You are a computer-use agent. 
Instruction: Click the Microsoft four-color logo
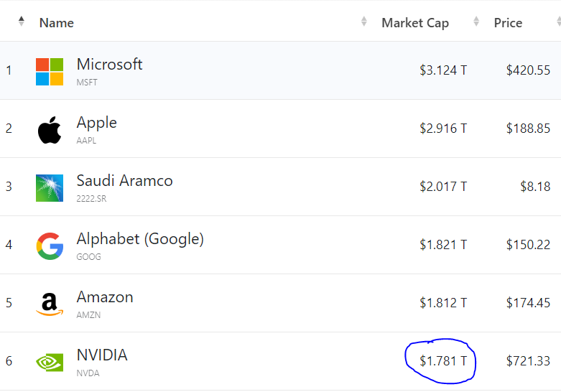click(50, 72)
